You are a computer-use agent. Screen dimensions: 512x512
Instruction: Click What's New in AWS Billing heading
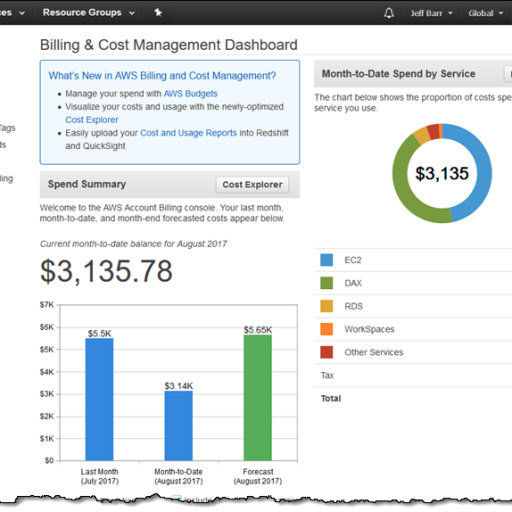click(162, 76)
